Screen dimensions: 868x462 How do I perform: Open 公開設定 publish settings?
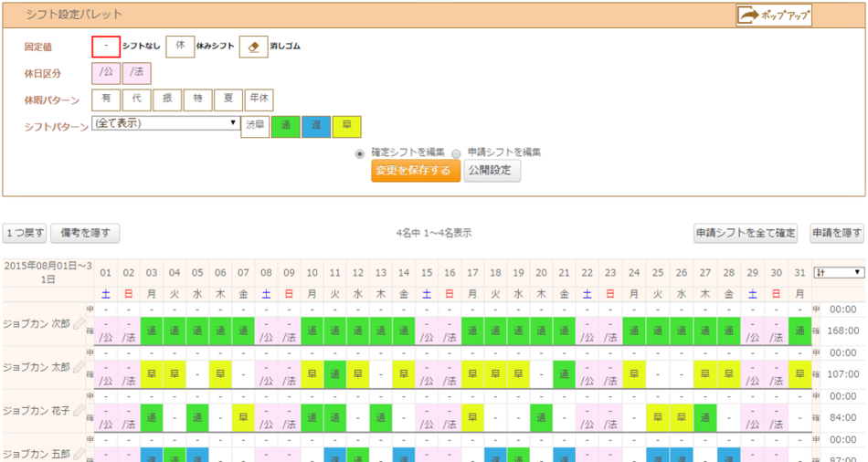(492, 171)
